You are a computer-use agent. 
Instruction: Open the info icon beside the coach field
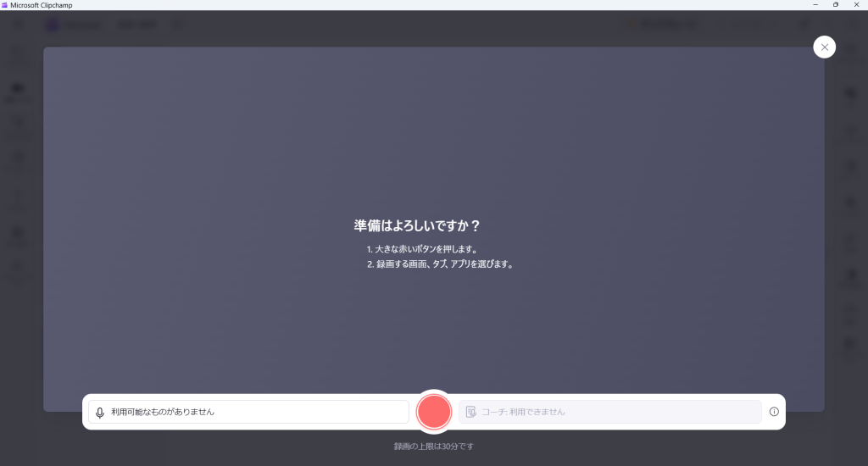774,412
